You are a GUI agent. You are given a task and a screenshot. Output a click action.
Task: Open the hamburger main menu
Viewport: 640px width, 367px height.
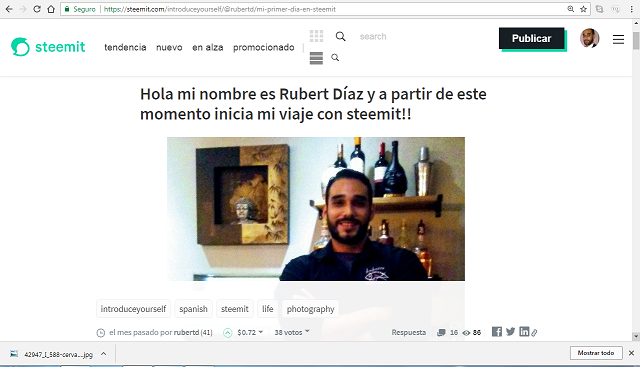(618, 39)
